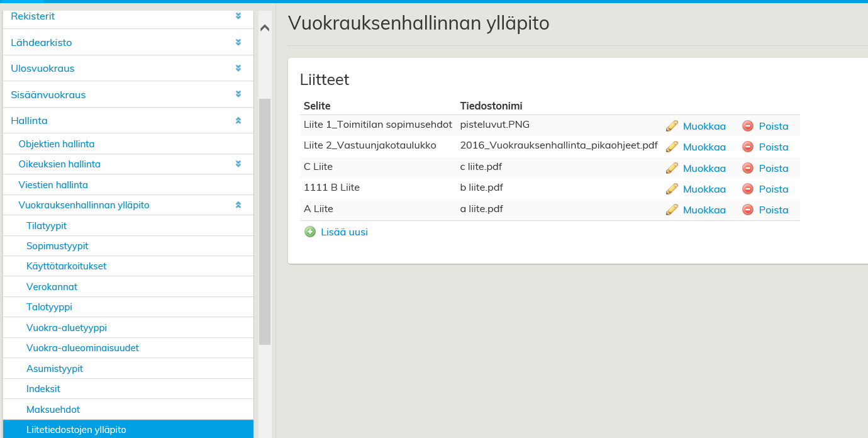Expand the Ulosvuokraus menu chevron
Image resolution: width=868 pixels, height=438 pixels.
pos(238,68)
